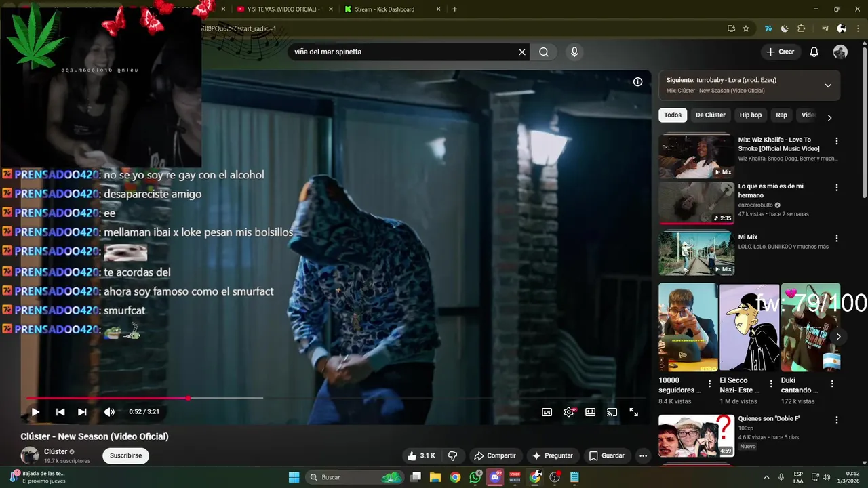The width and height of the screenshot is (868, 488).
Task: Click the search magnifier button
Action: pos(544,52)
